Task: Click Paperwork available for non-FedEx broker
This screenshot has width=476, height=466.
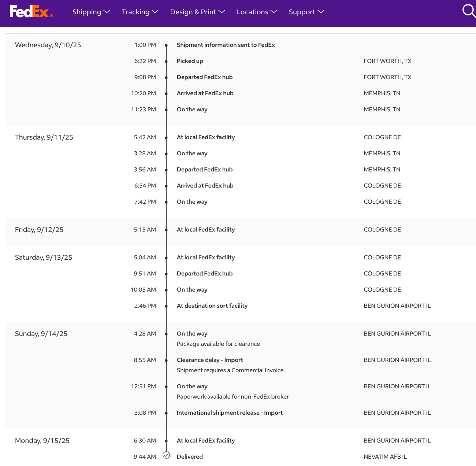Action: pyautogui.click(x=233, y=397)
